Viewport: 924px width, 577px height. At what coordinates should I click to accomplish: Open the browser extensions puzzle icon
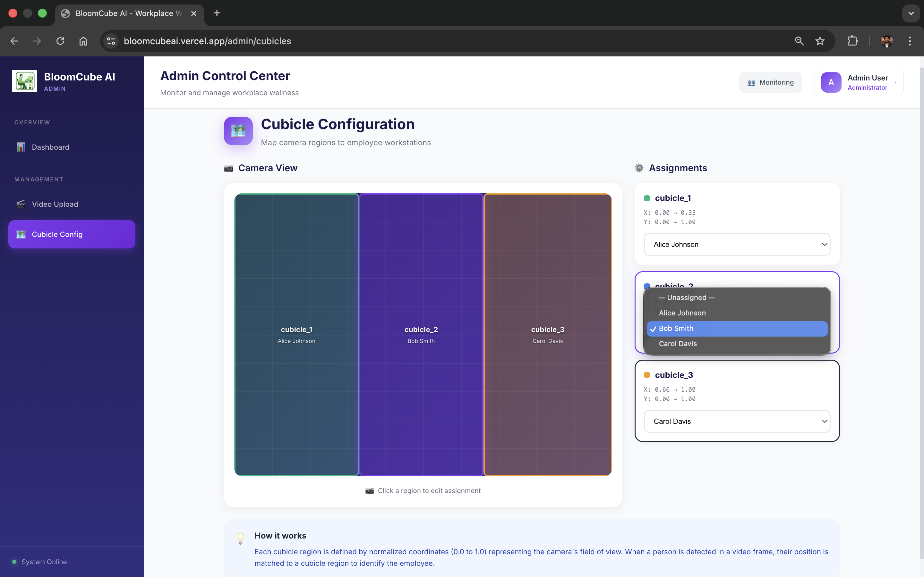(852, 41)
